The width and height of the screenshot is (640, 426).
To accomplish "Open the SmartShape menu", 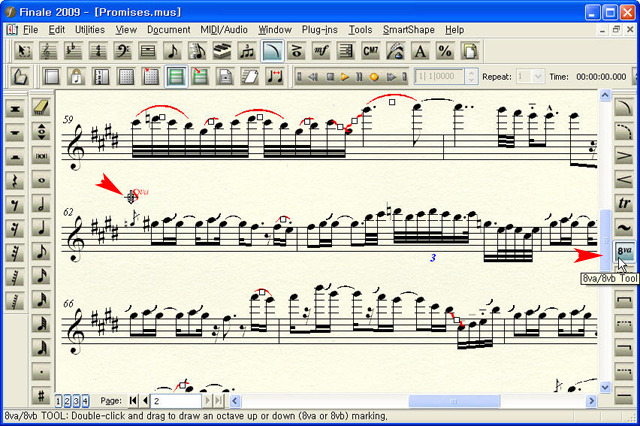I will click(409, 30).
